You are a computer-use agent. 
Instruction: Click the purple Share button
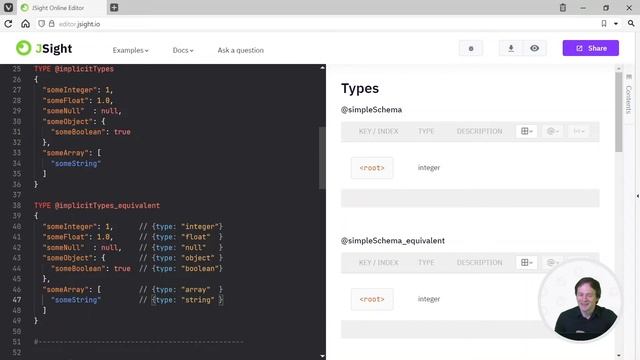click(x=591, y=48)
